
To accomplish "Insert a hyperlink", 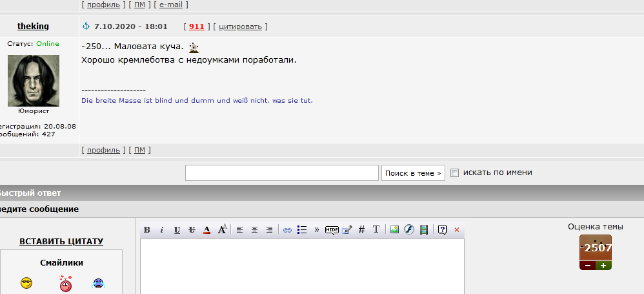I will [x=288, y=230].
